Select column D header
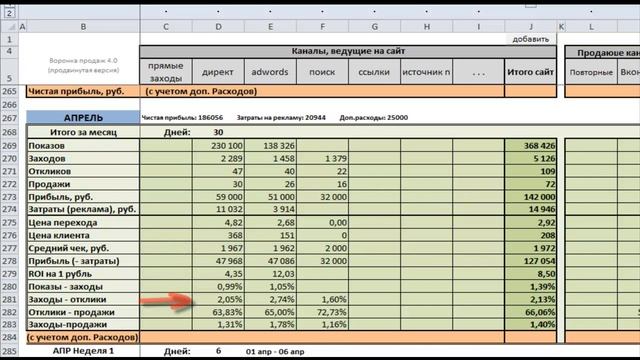Screen dimensions: 640x360 click(218, 27)
